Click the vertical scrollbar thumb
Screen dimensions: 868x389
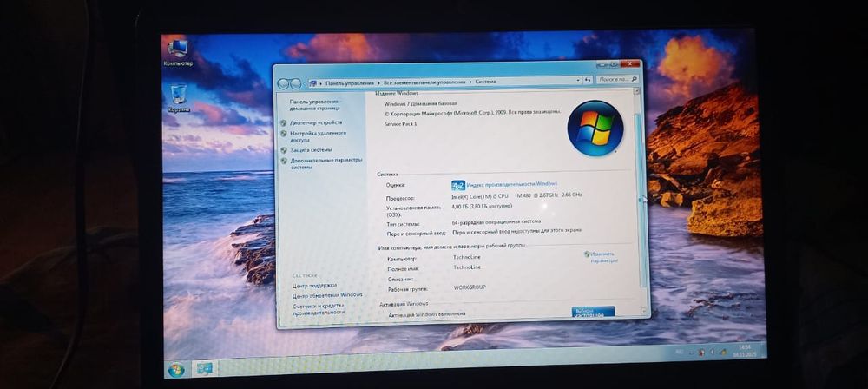(642, 201)
